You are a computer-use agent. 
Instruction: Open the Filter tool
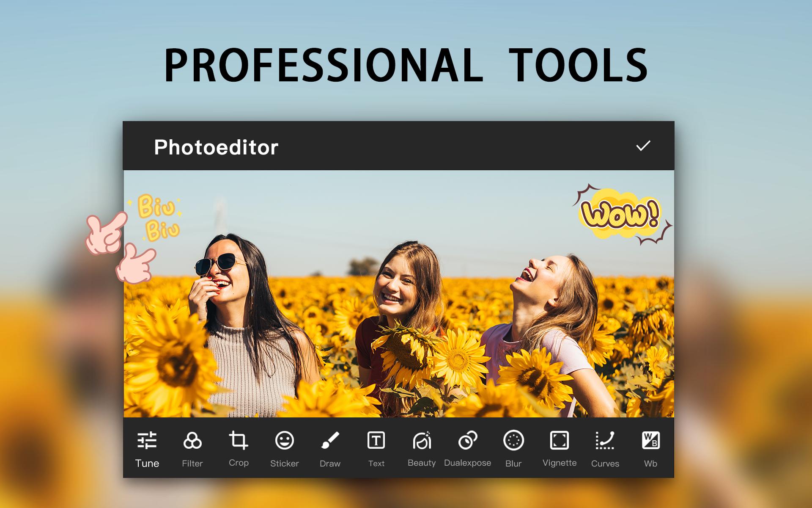point(192,449)
